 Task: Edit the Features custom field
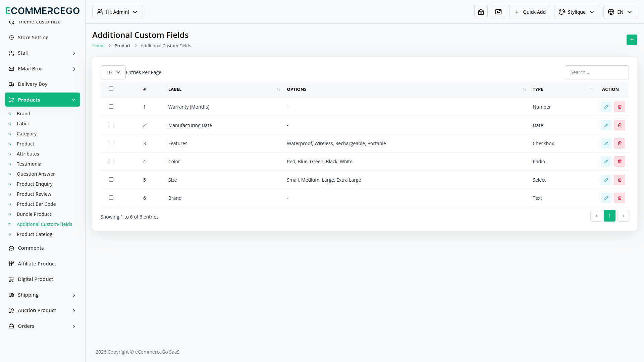coord(606,143)
